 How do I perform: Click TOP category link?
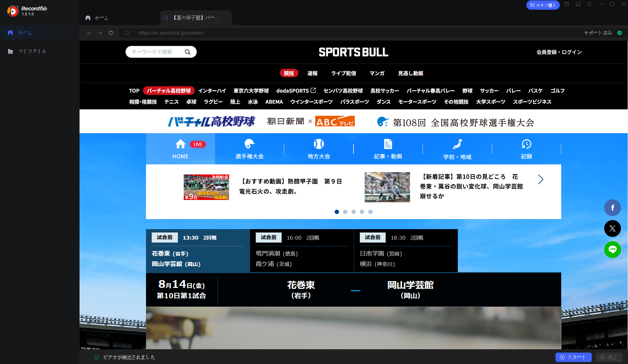coord(134,91)
